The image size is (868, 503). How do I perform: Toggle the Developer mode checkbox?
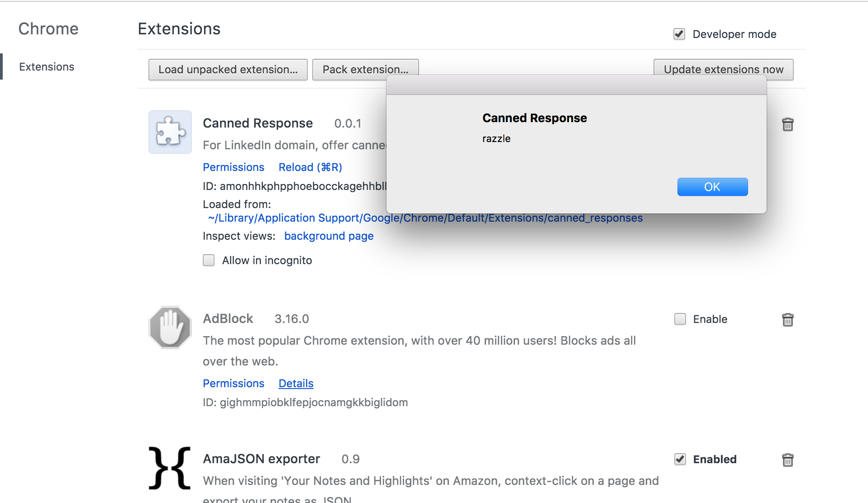(679, 34)
